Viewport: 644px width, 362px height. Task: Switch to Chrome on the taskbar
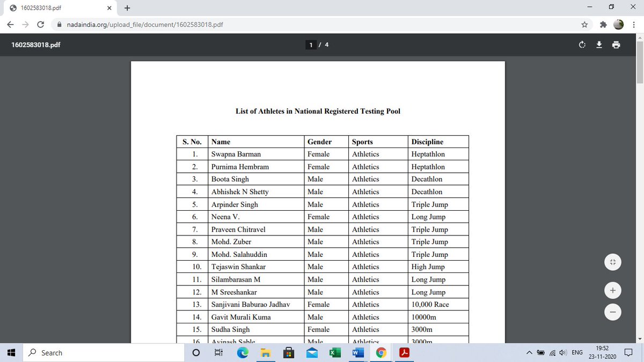[381, 352]
